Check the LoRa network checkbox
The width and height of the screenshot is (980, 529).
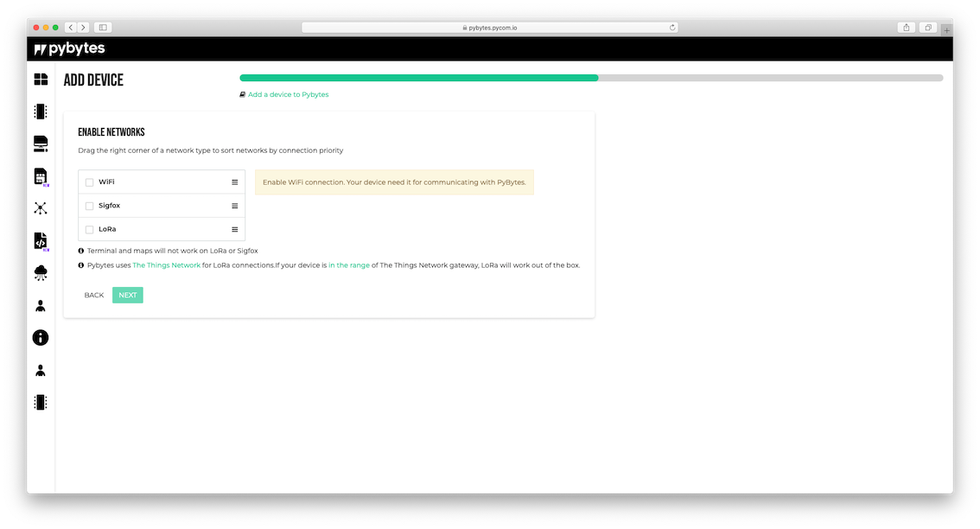click(x=90, y=230)
